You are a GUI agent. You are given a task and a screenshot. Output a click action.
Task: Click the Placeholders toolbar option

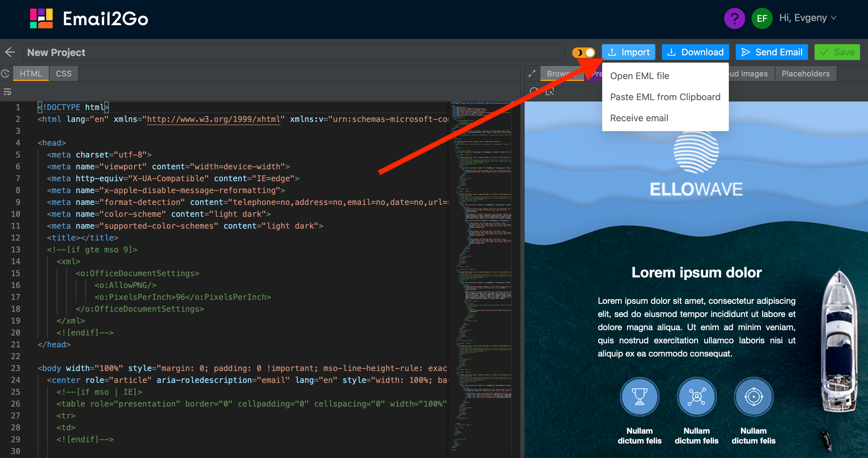point(806,73)
